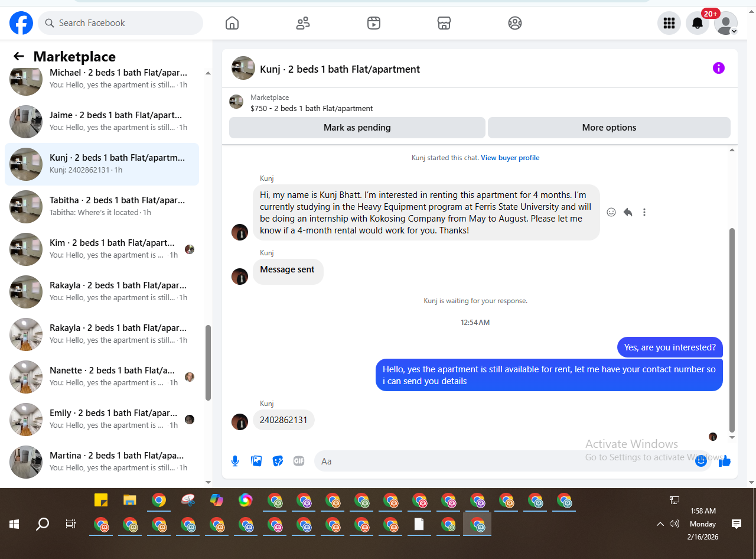Open conversation information purple icon
Viewport: 756px width, 559px height.
(x=719, y=68)
